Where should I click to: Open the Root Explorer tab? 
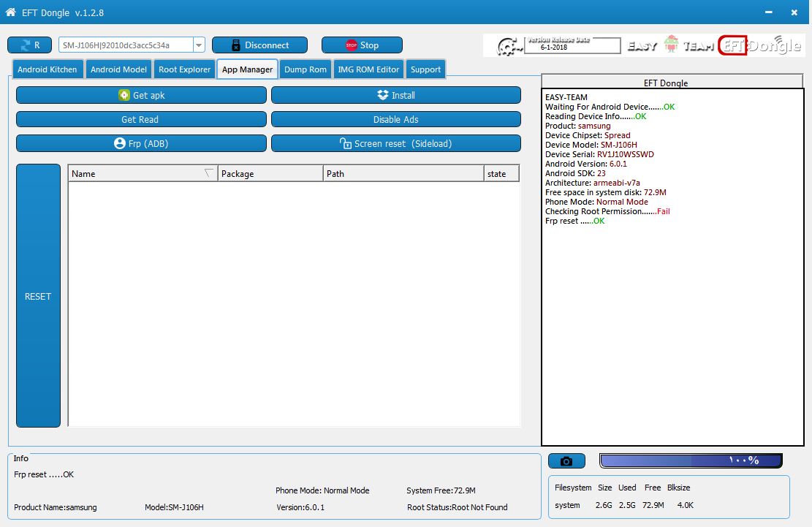pyautogui.click(x=184, y=69)
